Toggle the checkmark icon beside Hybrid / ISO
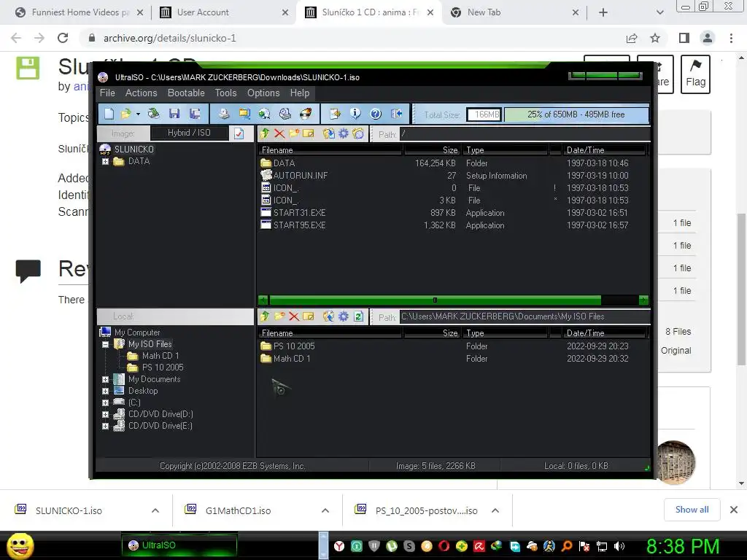 tap(239, 133)
